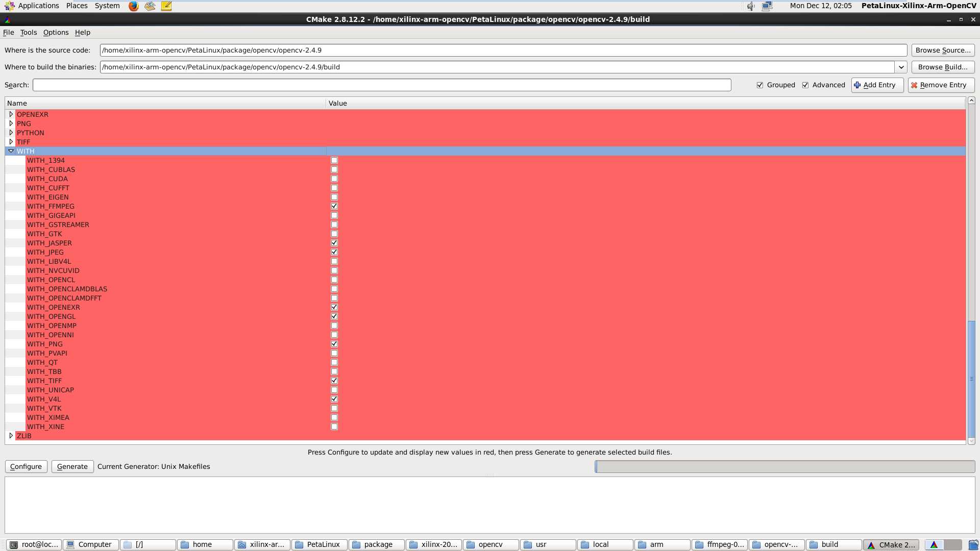Focus the Search input field
Screen dimensions: 980x551
tap(382, 85)
